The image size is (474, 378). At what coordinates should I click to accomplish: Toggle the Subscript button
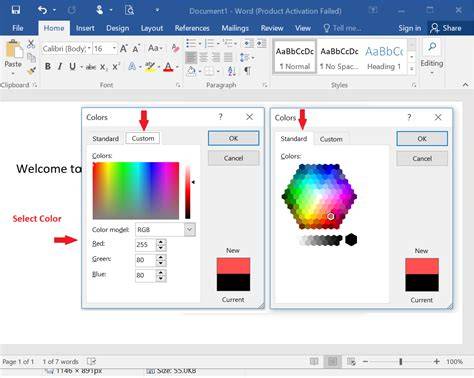pos(104,67)
